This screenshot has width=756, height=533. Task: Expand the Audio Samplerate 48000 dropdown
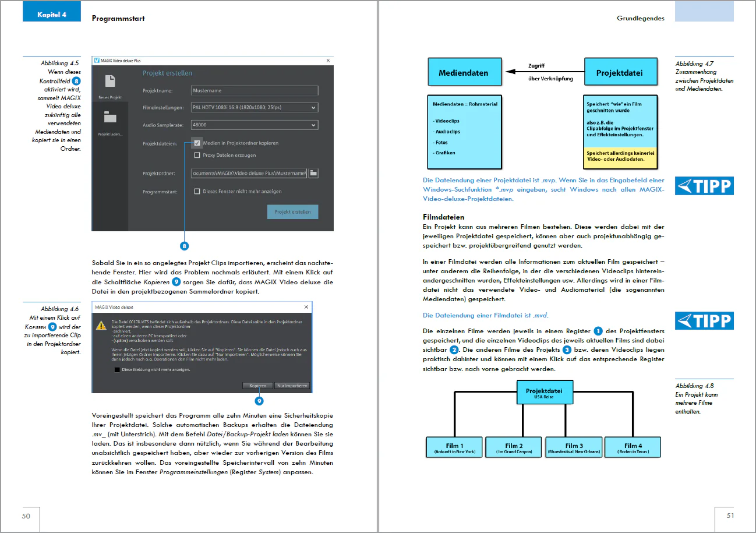point(255,125)
